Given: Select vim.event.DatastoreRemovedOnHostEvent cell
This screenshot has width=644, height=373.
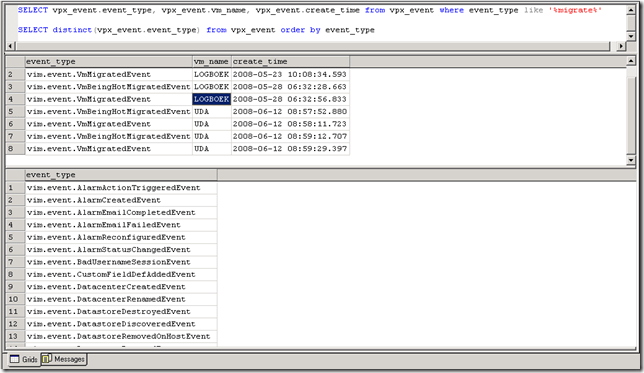Looking at the screenshot, I should [121, 336].
